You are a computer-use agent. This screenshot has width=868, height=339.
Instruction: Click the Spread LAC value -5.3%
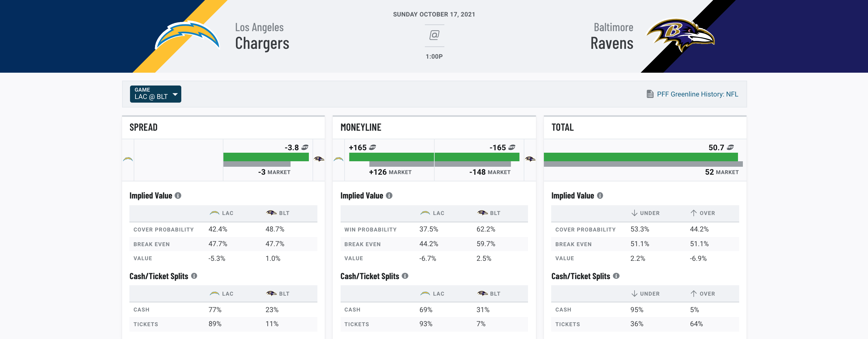click(x=217, y=258)
